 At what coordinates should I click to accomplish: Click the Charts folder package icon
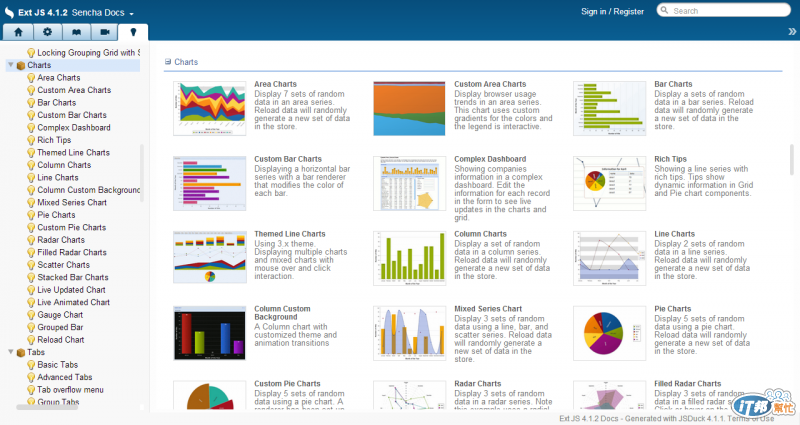point(21,65)
